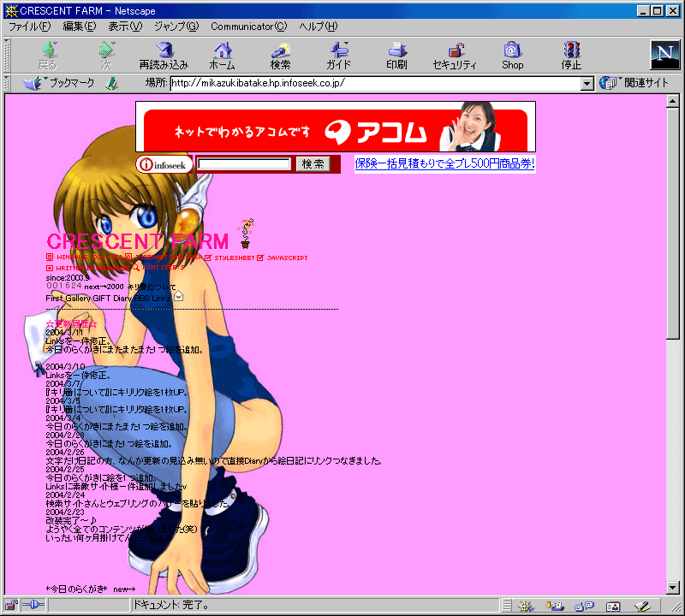Open the ジャンプ(G) menu

tap(176, 27)
